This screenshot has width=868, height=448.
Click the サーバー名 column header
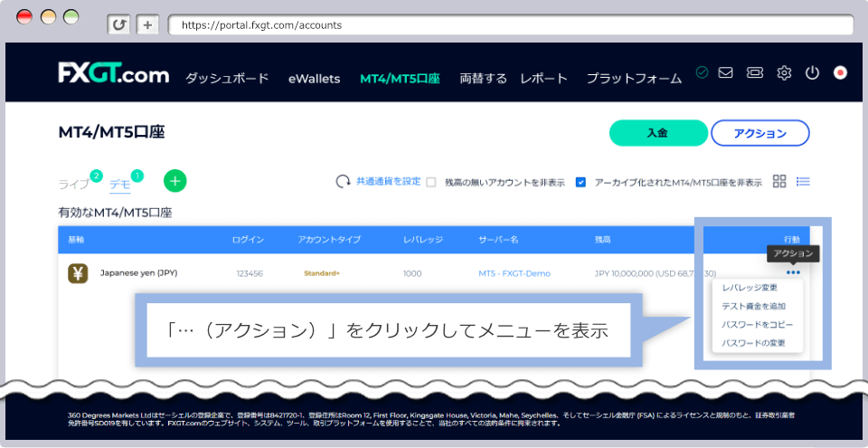pyautogui.click(x=498, y=240)
